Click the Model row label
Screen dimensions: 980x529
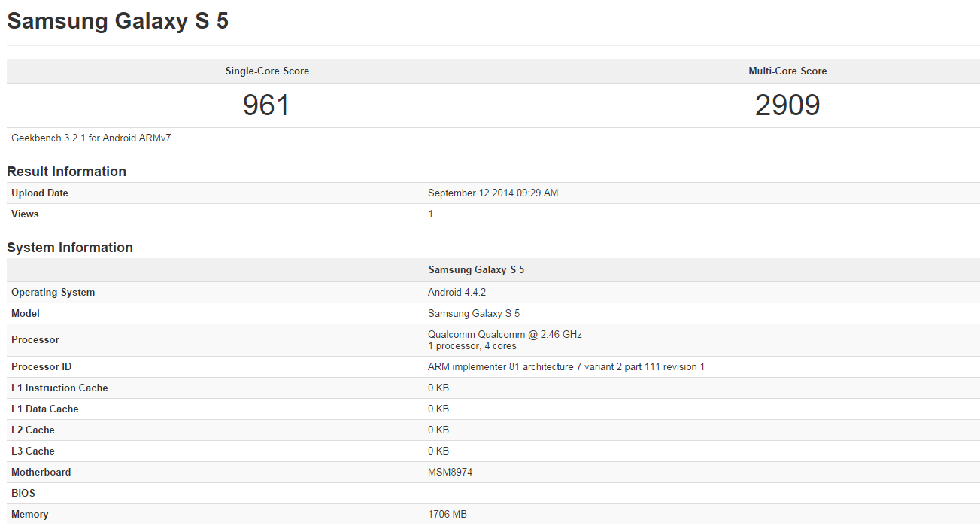[26, 314]
